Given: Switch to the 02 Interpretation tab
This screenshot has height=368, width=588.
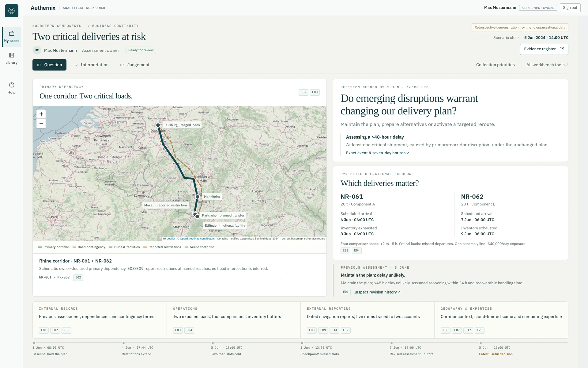Looking at the screenshot, I should tap(91, 65).
